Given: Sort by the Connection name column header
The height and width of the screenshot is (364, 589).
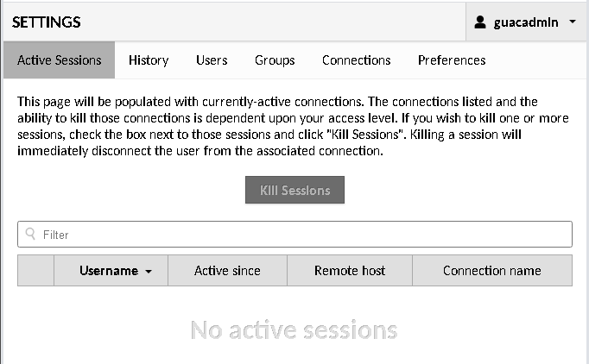Looking at the screenshot, I should [x=492, y=271].
